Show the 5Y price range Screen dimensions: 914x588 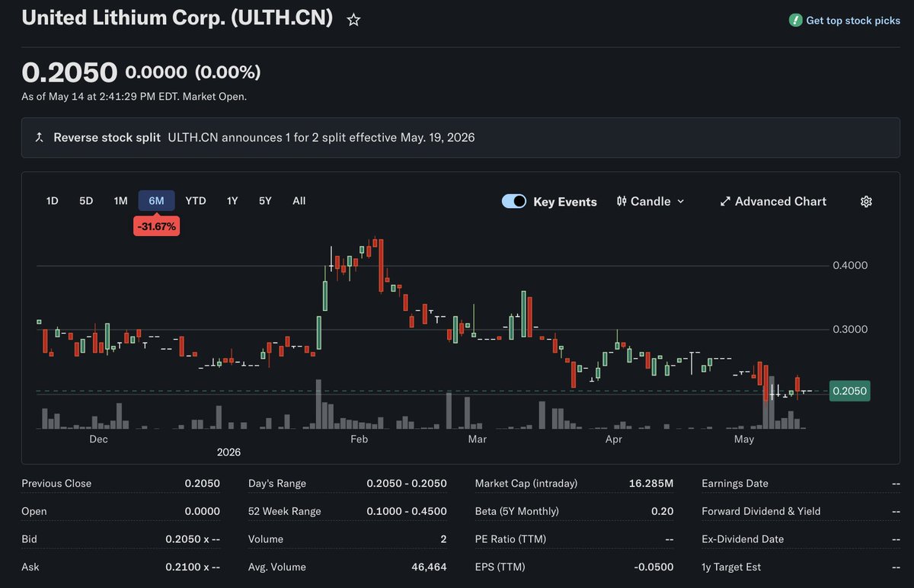click(x=265, y=201)
